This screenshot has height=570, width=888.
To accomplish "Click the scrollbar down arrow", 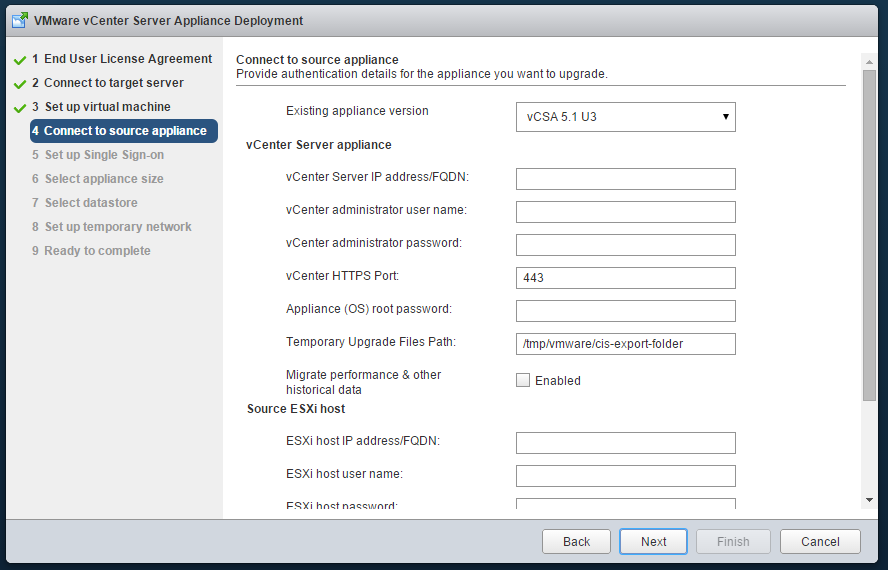I will coord(869,500).
